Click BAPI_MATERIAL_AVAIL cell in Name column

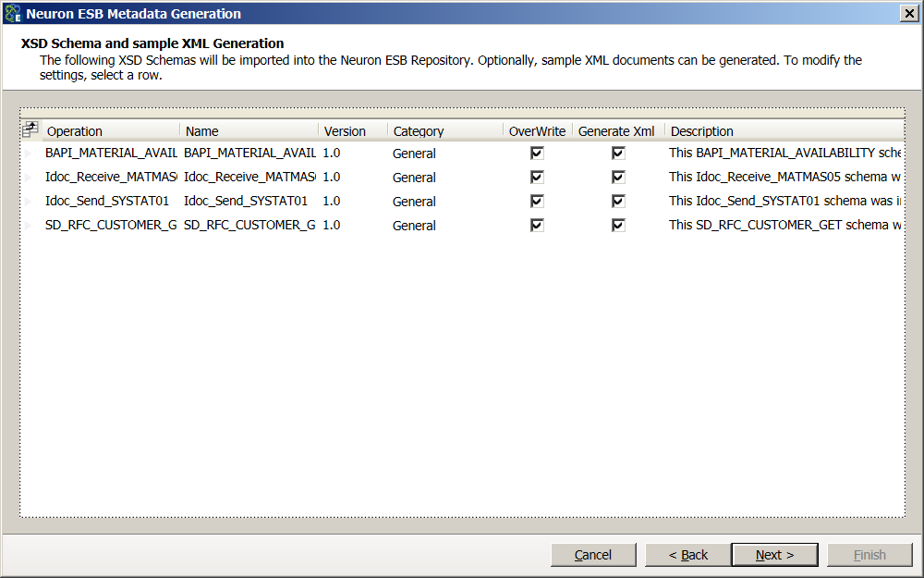[x=249, y=153]
